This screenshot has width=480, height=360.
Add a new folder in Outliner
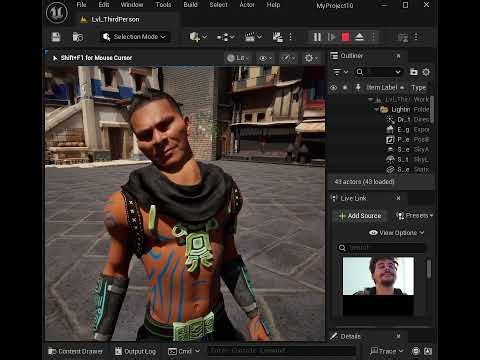click(x=414, y=72)
